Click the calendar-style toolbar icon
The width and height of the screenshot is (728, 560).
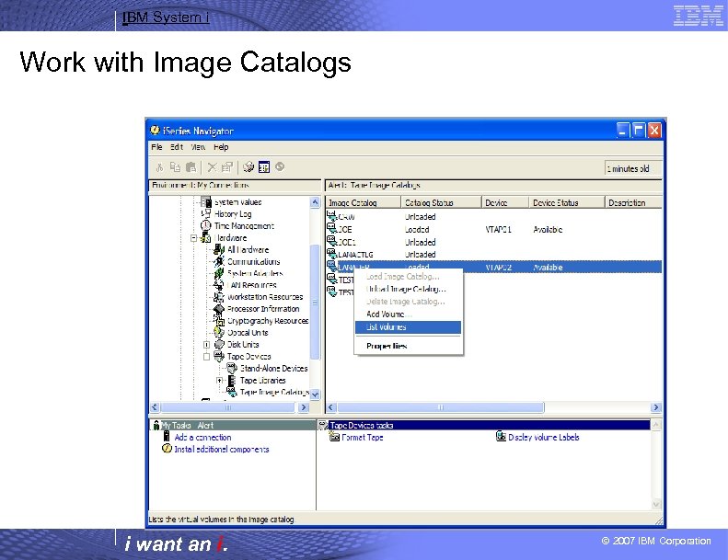coord(264,166)
